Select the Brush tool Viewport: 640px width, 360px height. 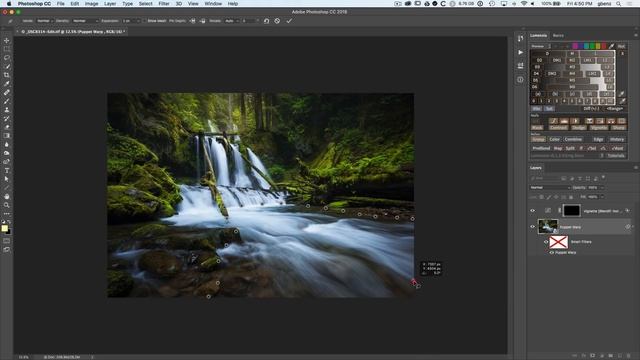[7, 101]
